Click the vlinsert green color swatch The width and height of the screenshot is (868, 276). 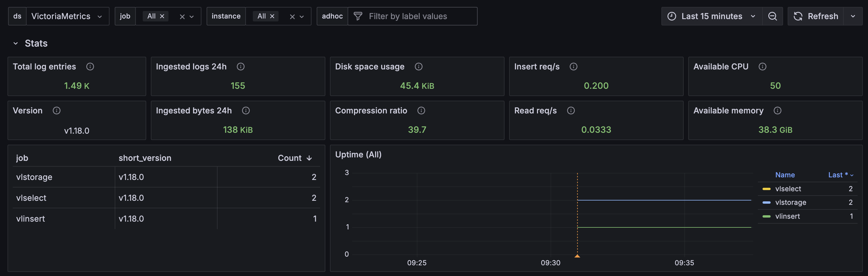767,217
